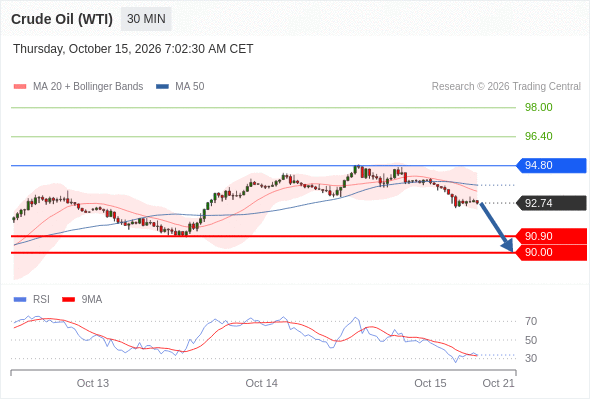Click the Oct 13 date axis label
The image size is (590, 400).
93,383
